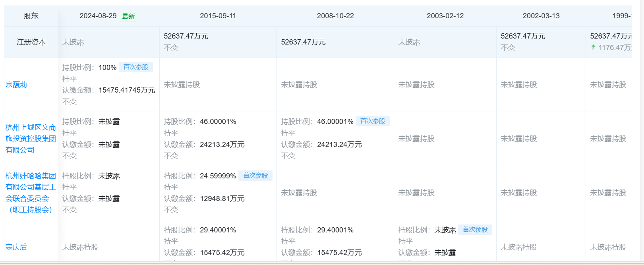Viewport: 644px width, 265px height.
Task: Open shareholder 宗庆后 profile link
Action: pos(16,247)
